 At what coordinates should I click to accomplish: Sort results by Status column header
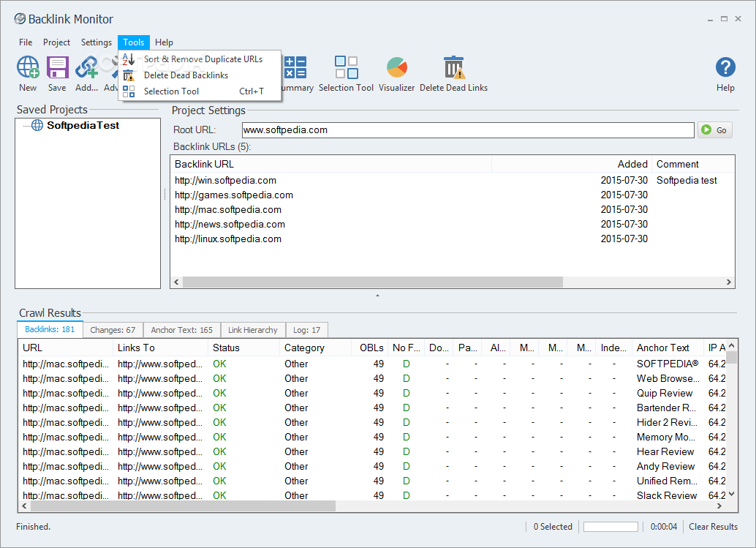(226, 348)
